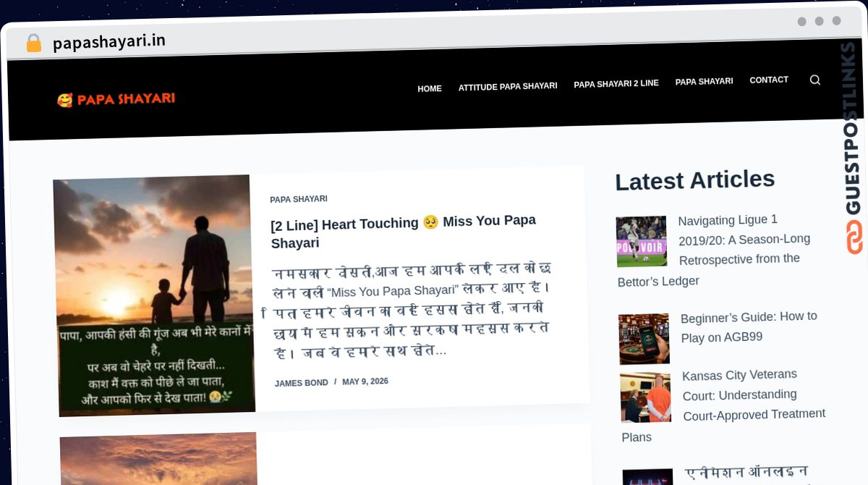Click the AGB99 casino thumbnail
This screenshot has height=485, width=868.
[644, 339]
